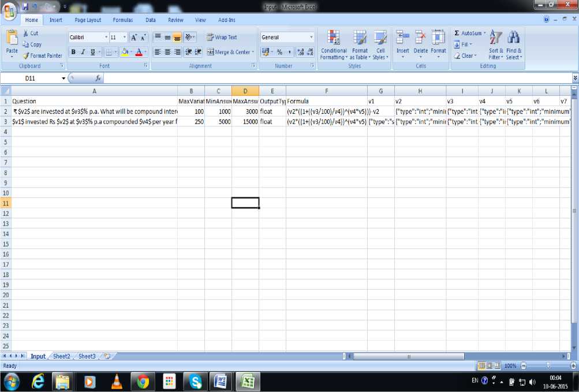Toggle bottom vertical alignment
The height and width of the screenshot is (392, 579).
177,38
